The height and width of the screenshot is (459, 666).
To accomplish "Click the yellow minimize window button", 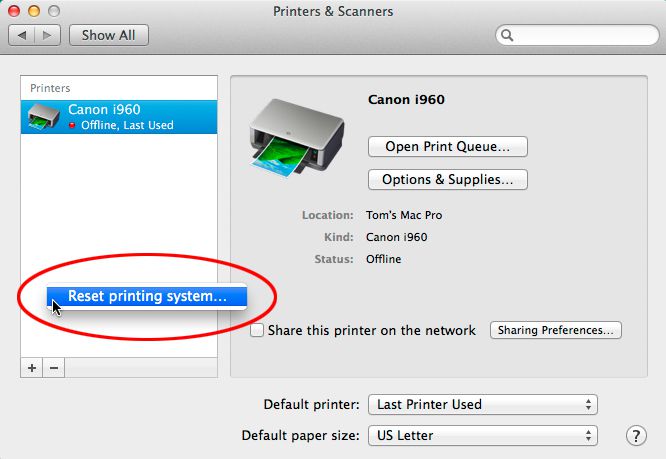I will [34, 11].
